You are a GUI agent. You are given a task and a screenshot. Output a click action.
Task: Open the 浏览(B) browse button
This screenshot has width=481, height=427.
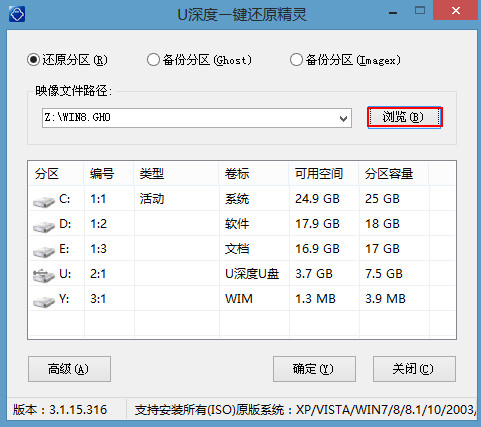[405, 117]
